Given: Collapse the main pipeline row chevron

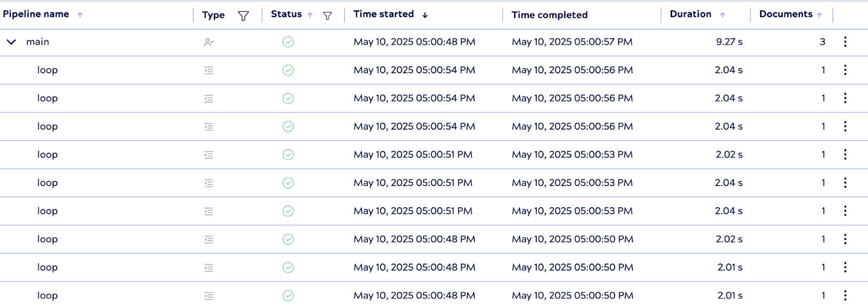Looking at the screenshot, I should (x=11, y=42).
